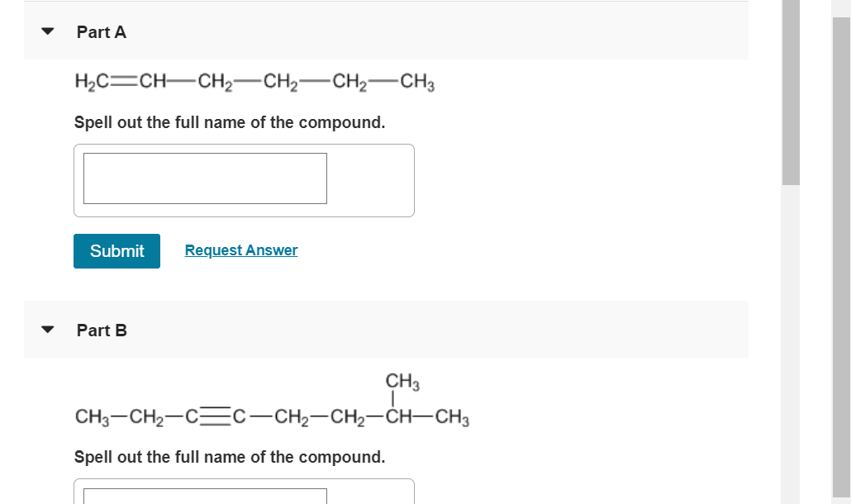Select the Part B section header
Image resolution: width=851 pixels, height=504 pixels.
point(101,330)
